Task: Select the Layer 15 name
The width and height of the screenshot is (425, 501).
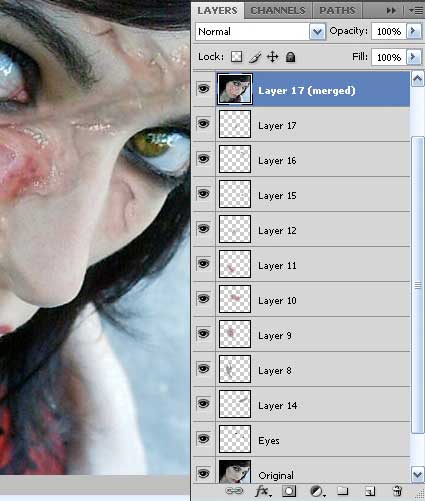Action: coord(277,196)
